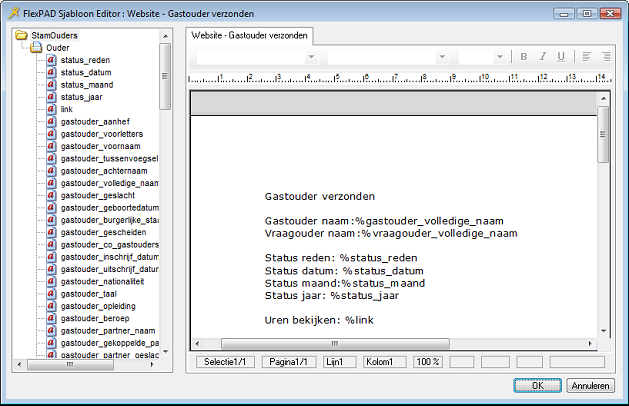This screenshot has width=629, height=406.
Task: Select the Ouder node icon in tree
Action: click(36, 47)
